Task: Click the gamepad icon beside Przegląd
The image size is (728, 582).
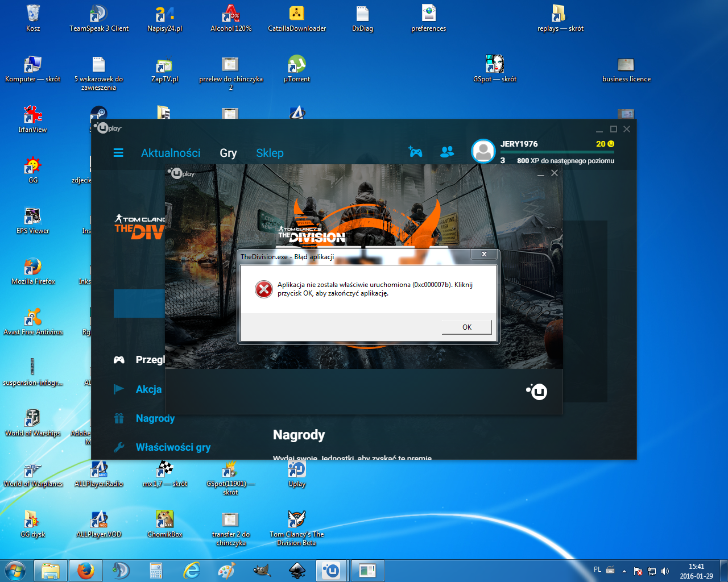Action: coord(119,360)
